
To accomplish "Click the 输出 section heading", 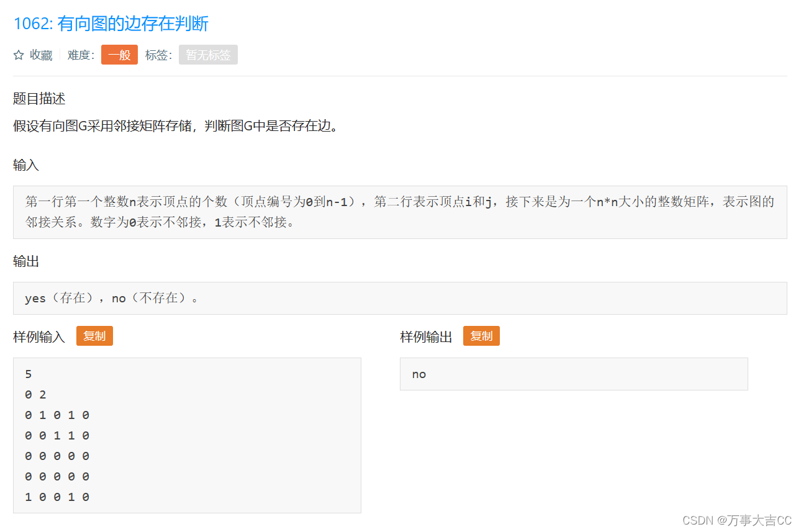I will pos(26,261).
